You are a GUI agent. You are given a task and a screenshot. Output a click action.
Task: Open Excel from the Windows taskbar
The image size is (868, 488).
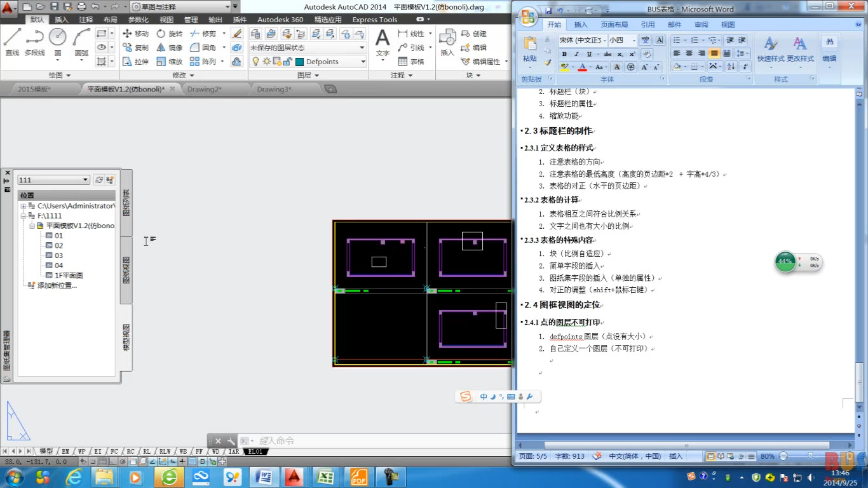point(325,477)
